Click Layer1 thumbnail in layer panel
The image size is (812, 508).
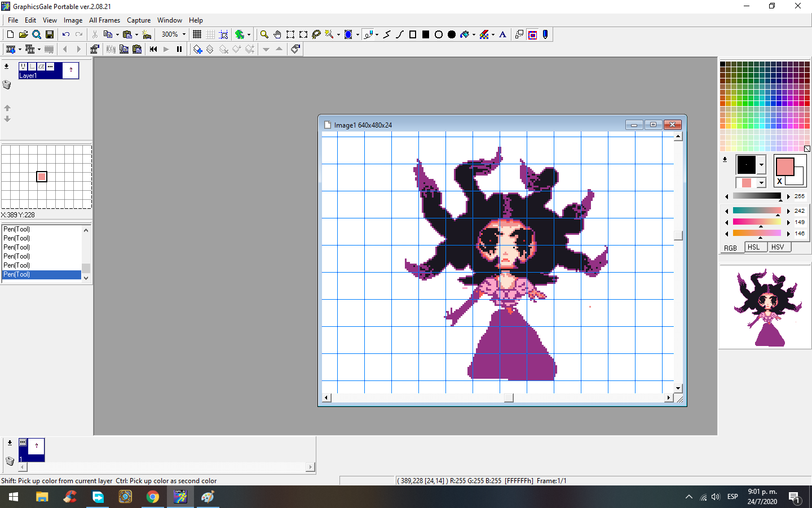tap(70, 70)
